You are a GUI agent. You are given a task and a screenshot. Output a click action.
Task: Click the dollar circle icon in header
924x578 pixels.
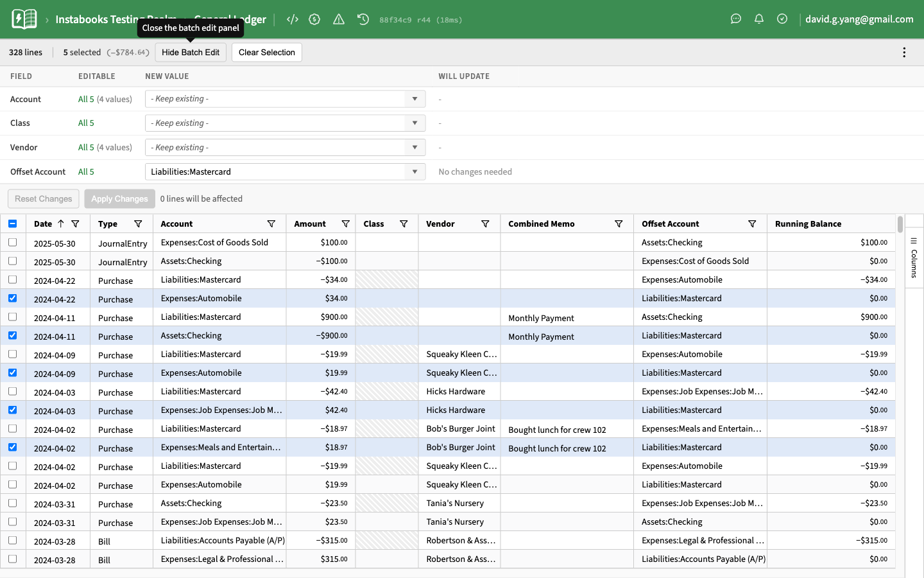pyautogui.click(x=314, y=19)
